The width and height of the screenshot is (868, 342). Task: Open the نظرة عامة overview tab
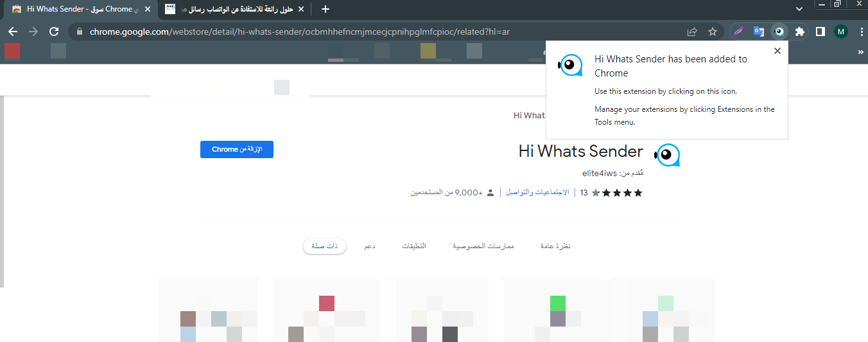pos(555,246)
